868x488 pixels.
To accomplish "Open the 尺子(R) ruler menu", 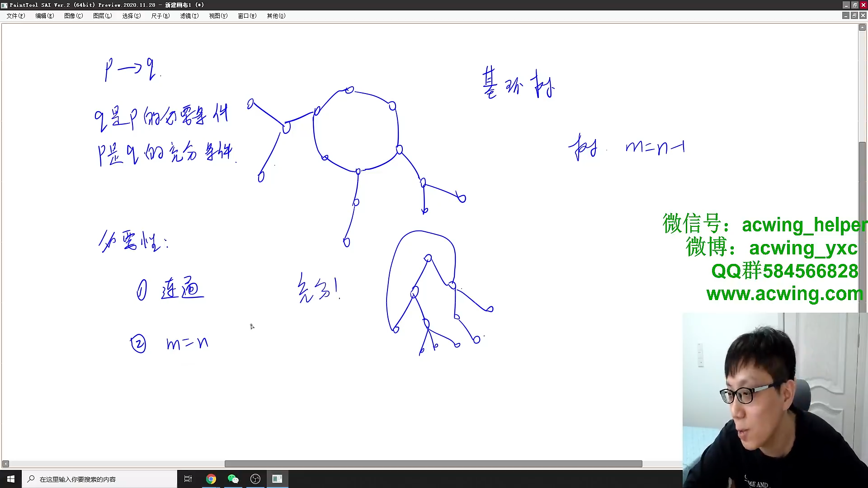I will [x=160, y=16].
